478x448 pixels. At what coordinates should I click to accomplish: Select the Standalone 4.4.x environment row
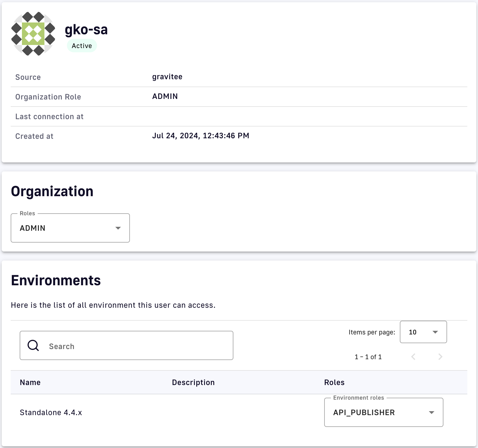(51, 413)
